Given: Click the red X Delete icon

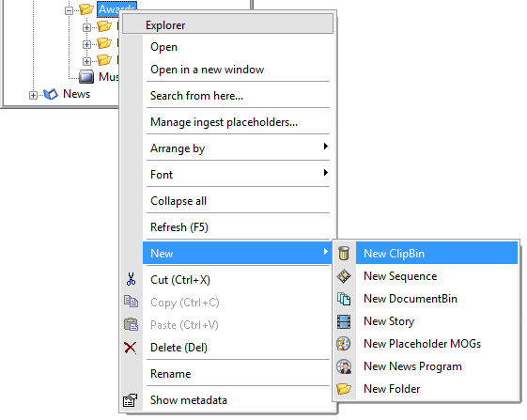Looking at the screenshot, I should click(131, 348).
